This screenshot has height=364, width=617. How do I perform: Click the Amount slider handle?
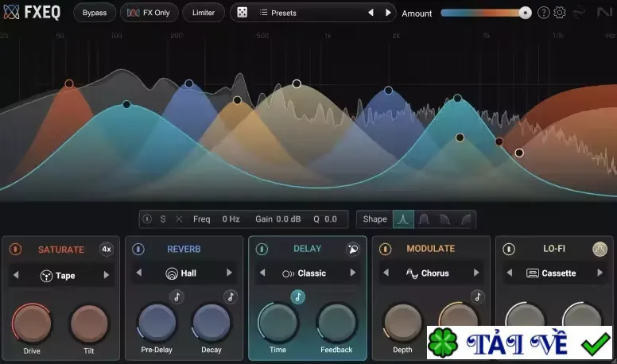click(x=525, y=13)
